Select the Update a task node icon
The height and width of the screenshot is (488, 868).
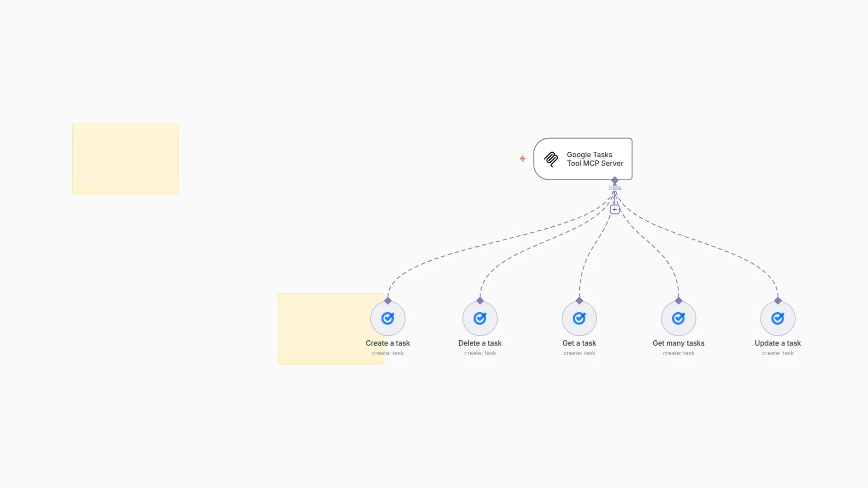pyautogui.click(x=778, y=319)
